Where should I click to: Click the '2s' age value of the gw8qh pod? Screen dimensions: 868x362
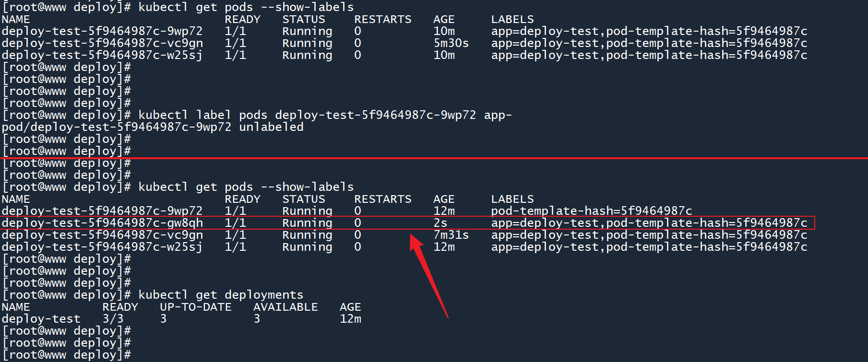440,223
